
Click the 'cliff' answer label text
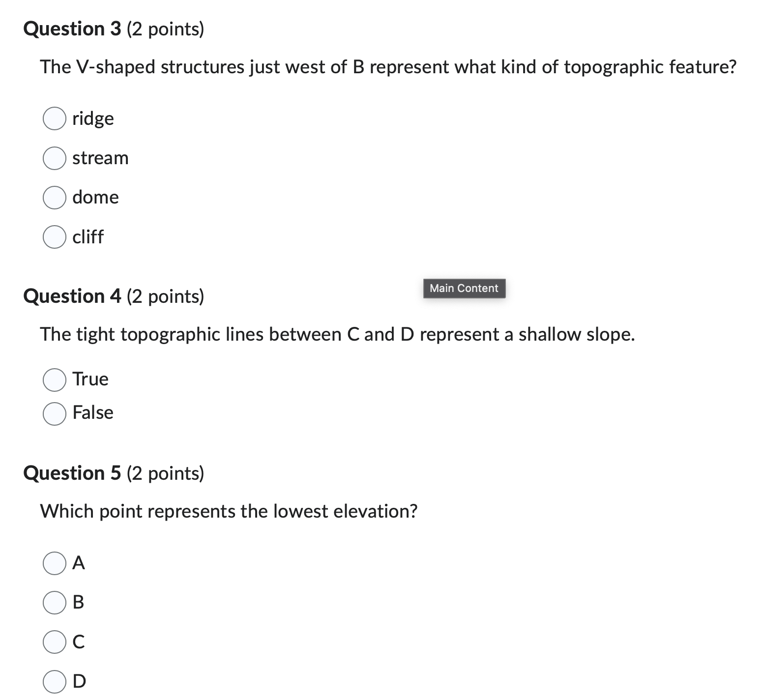click(88, 237)
